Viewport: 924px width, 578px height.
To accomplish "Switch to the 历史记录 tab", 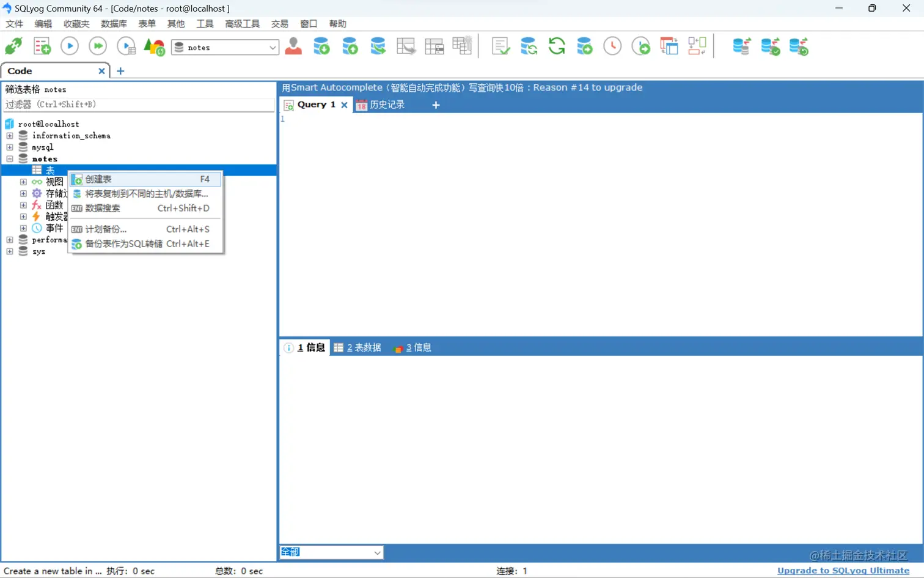I will [380, 105].
